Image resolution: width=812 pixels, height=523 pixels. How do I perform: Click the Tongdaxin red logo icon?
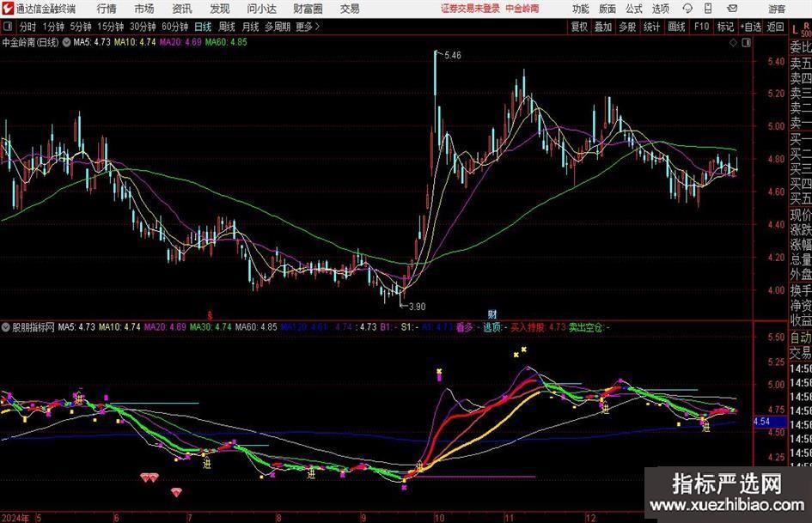click(8, 9)
